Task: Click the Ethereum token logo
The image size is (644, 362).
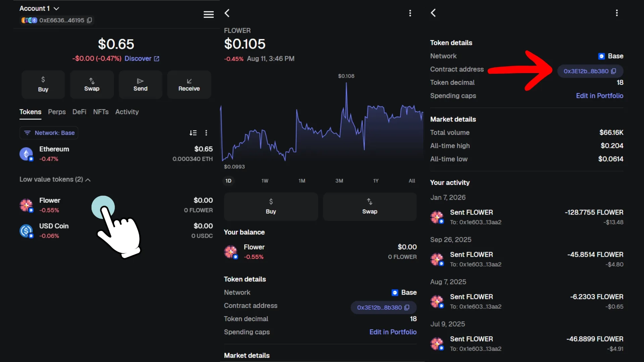Action: pyautogui.click(x=26, y=154)
